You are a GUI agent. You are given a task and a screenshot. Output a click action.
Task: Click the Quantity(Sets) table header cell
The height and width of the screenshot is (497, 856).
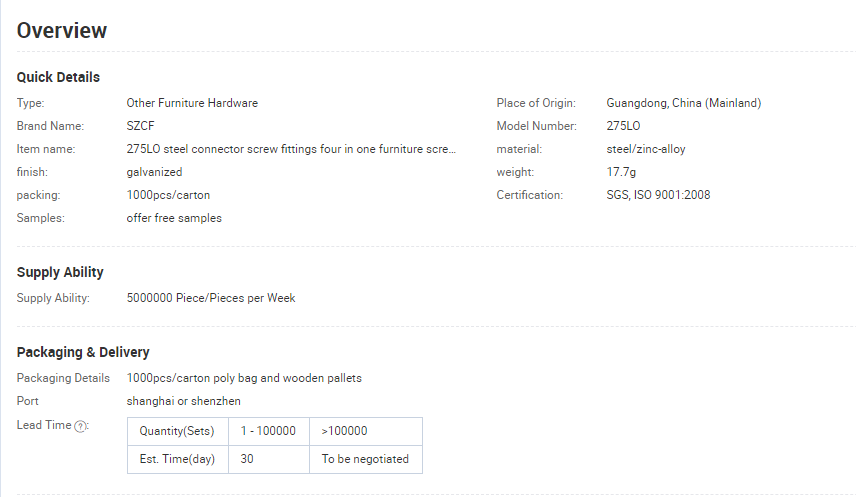pos(178,431)
